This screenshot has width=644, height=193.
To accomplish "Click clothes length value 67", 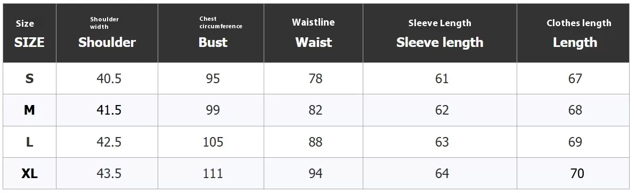I will click(x=575, y=79).
